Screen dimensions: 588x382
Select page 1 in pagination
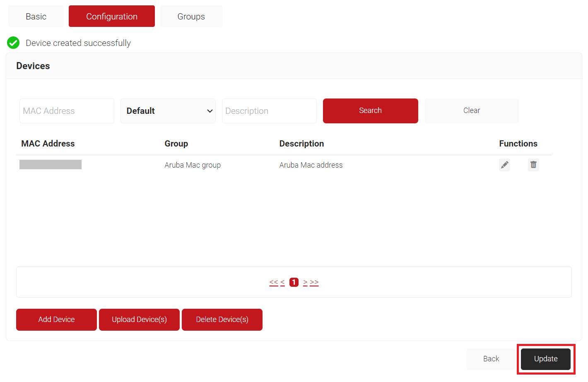tap(294, 282)
